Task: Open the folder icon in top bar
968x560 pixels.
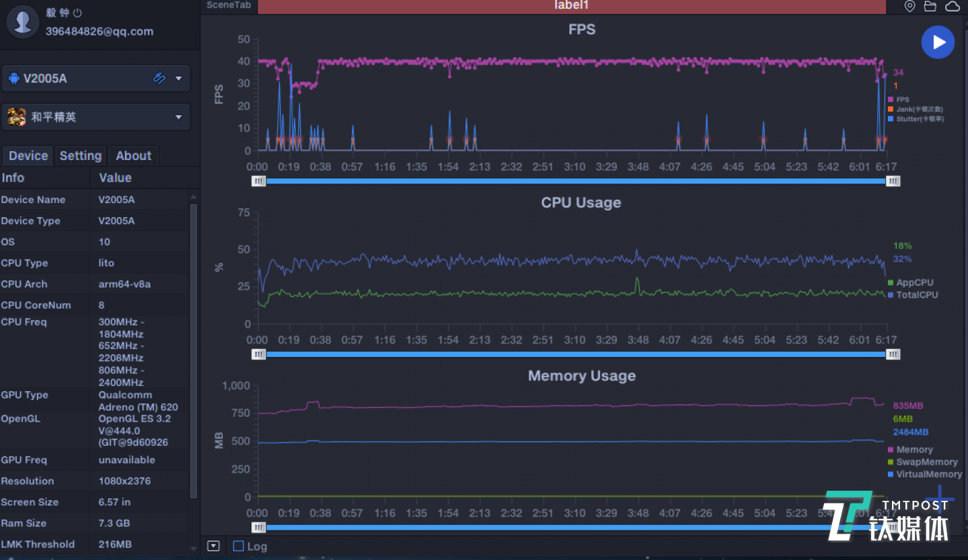Action: pos(930,6)
